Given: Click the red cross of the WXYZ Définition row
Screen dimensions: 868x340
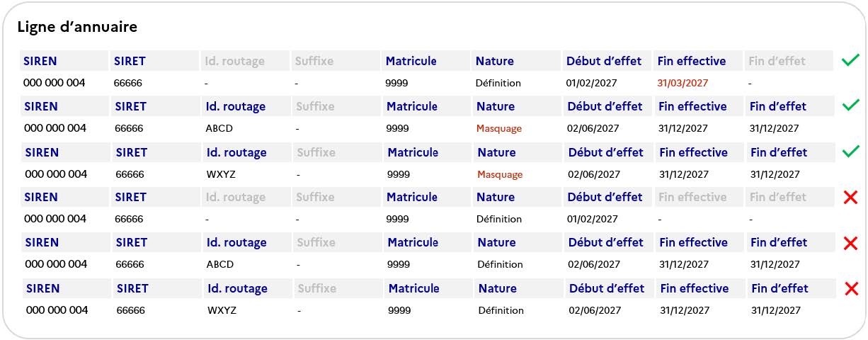Looking at the screenshot, I should coord(852,288).
